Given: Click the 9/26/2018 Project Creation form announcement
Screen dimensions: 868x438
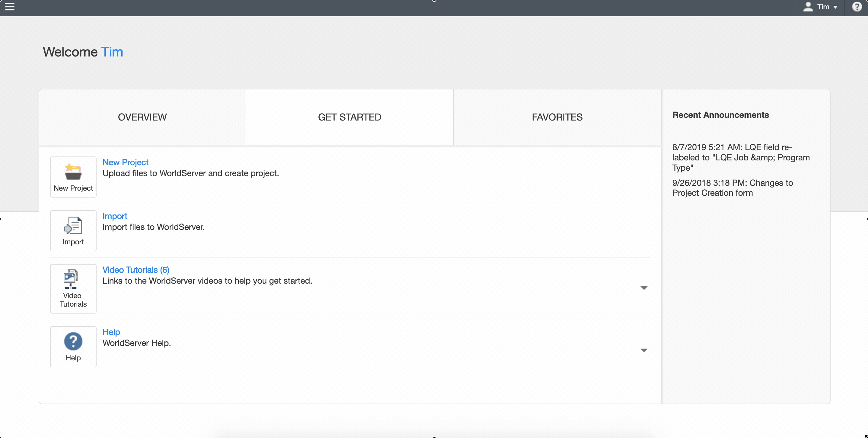Looking at the screenshot, I should [732, 188].
